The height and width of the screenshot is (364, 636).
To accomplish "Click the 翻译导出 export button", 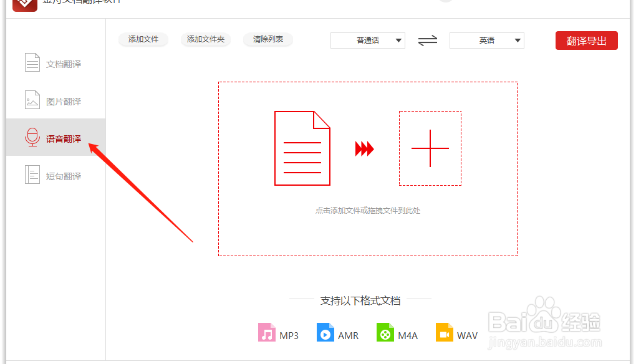I will point(585,40).
